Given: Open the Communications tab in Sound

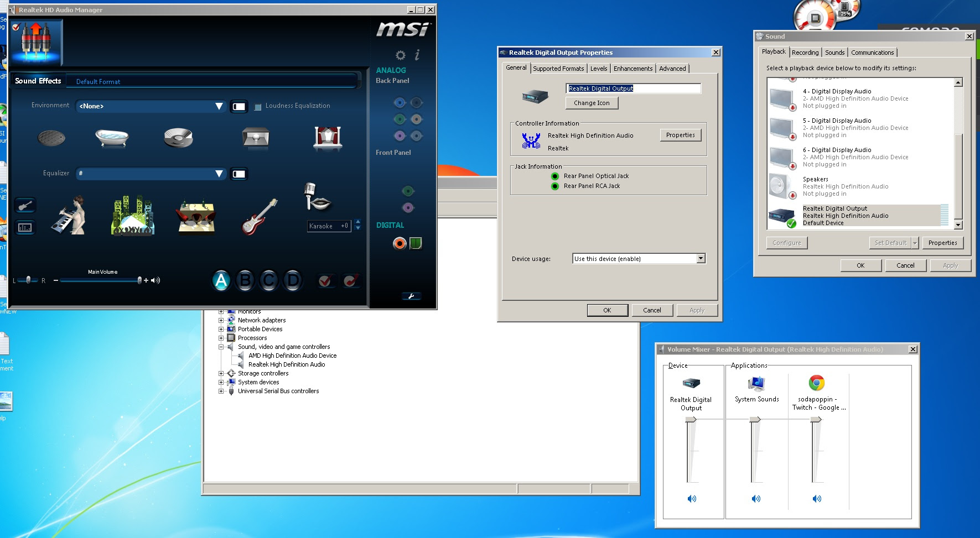Looking at the screenshot, I should point(872,53).
